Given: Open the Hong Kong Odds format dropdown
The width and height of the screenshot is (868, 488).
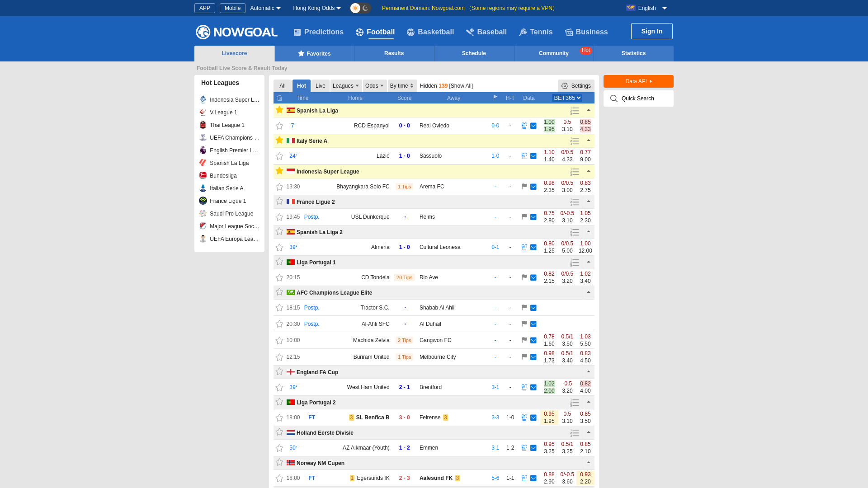Looking at the screenshot, I should pos(317,8).
